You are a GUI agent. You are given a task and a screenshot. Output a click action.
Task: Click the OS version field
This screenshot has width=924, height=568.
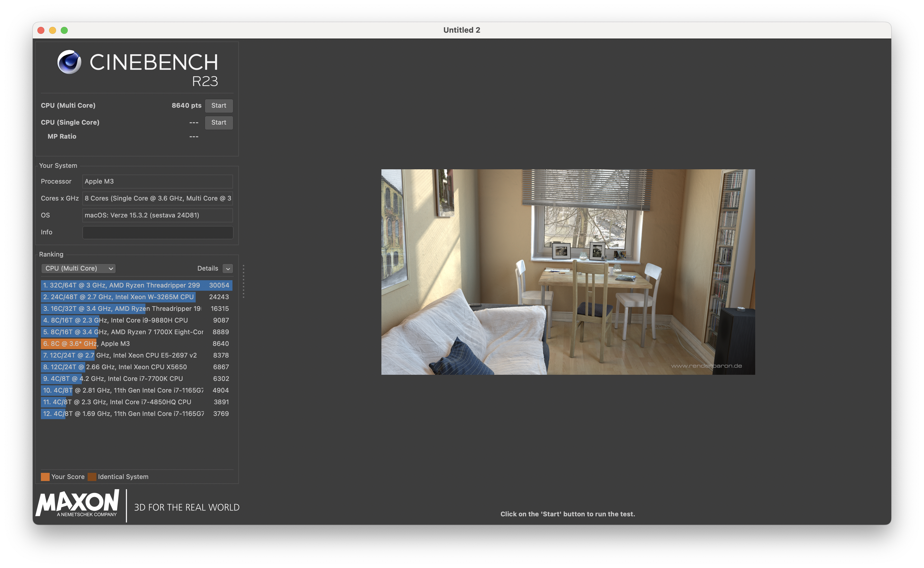157,215
